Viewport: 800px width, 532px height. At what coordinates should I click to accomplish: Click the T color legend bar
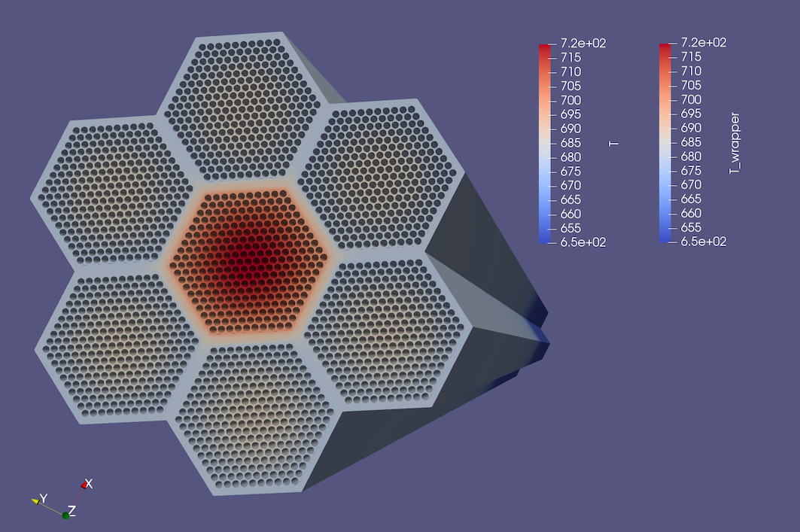545,143
